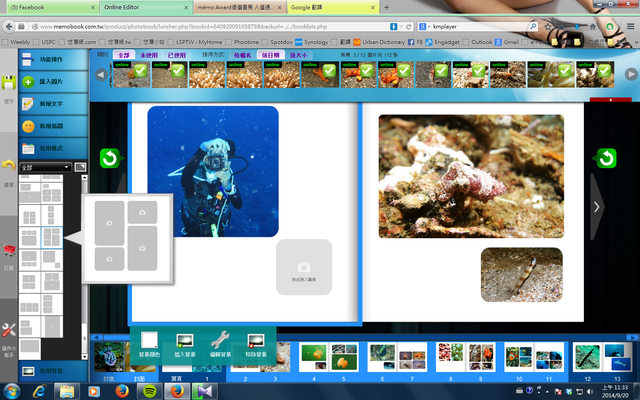640x400 pixels.
Task: Open the wrench and screwdriver helper tools icon
Action: [x=9, y=330]
